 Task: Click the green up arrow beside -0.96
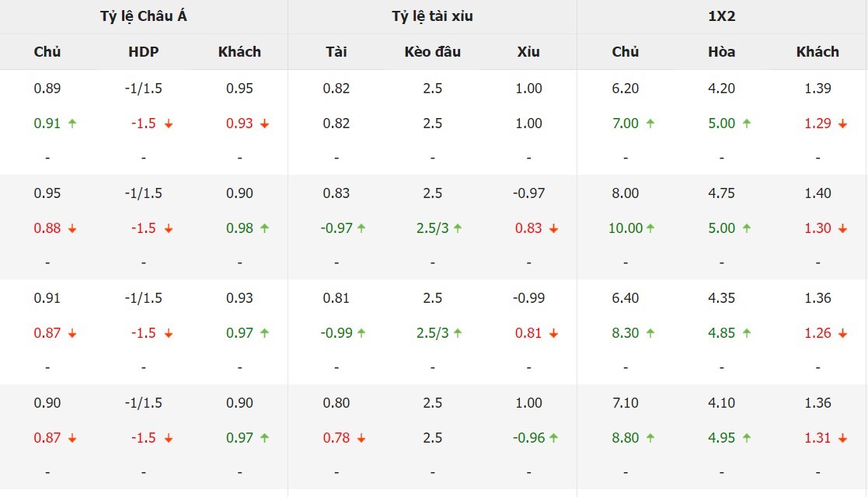553,438
